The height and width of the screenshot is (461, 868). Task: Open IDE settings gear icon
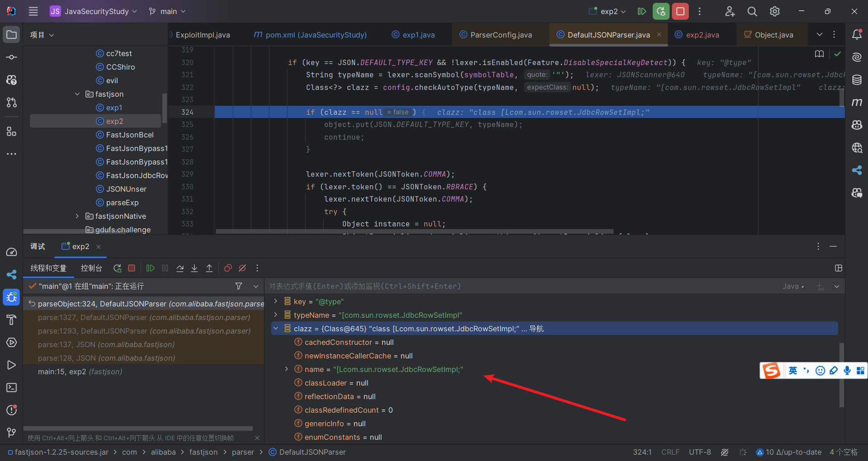tap(775, 11)
